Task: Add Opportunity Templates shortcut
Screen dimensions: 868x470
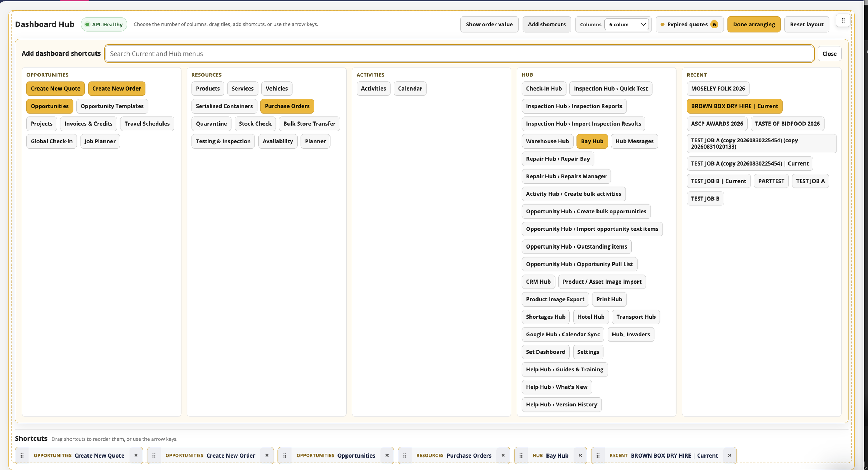Action: [x=112, y=106]
